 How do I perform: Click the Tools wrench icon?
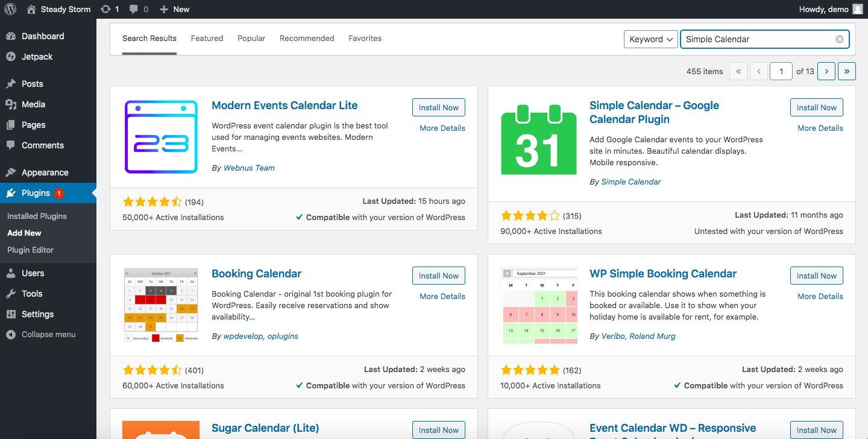coord(11,294)
